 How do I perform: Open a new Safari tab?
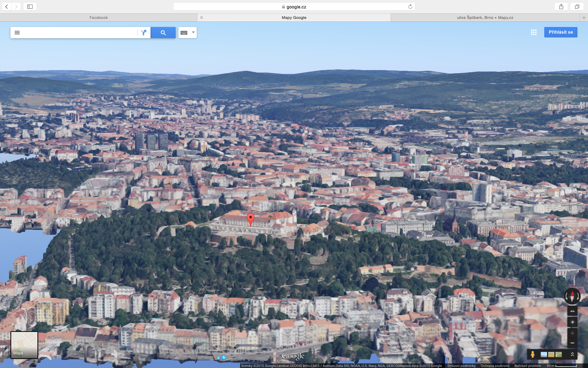[x=584, y=18]
